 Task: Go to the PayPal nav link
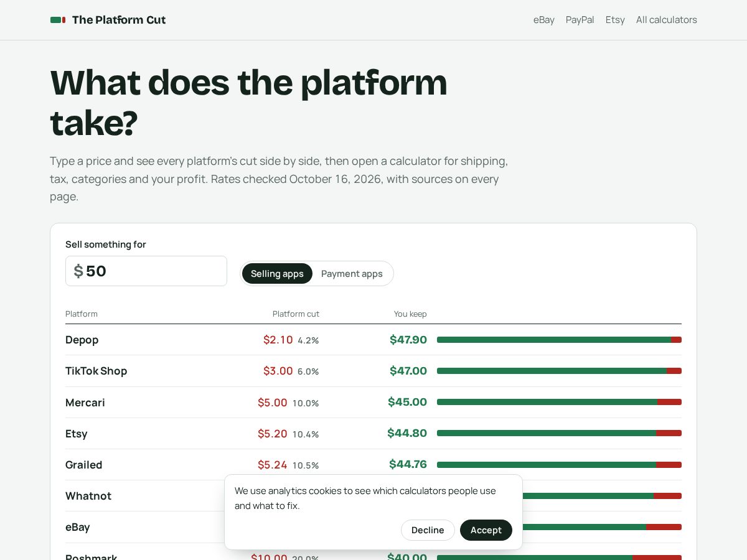point(580,20)
